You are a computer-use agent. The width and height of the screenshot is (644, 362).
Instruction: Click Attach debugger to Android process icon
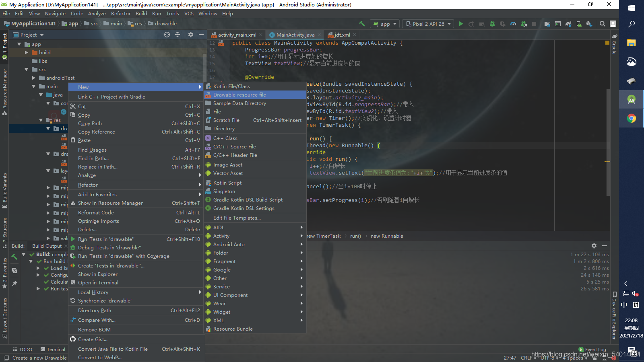coord(524,24)
